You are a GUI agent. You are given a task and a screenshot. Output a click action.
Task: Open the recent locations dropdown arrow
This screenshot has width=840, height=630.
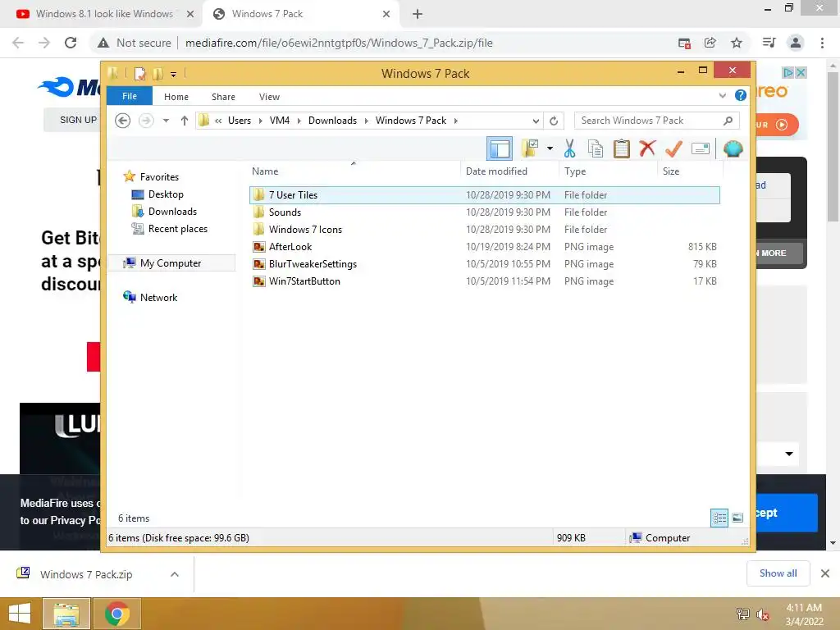coord(166,121)
